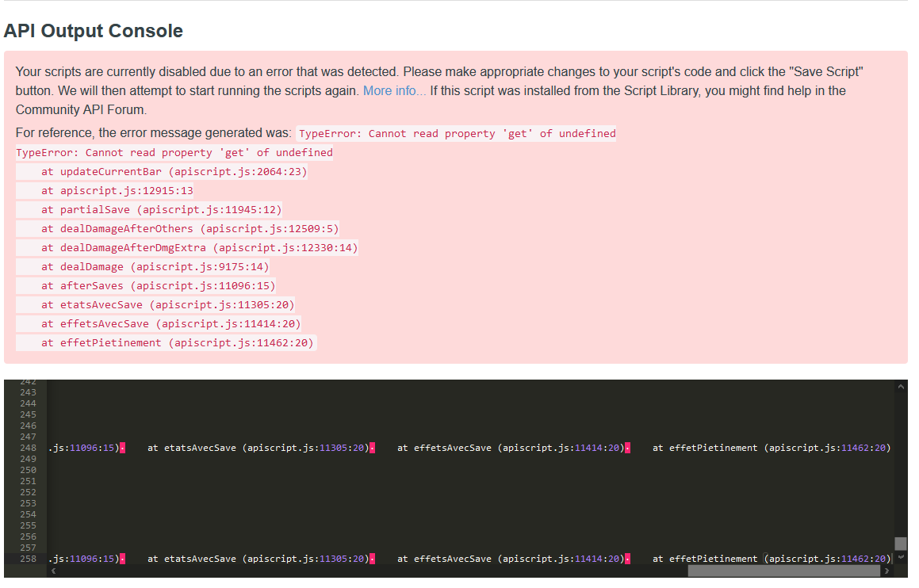Screen dimensions: 919x588
Task: Click the updateCurrentBar stack trace line
Action: (x=174, y=171)
